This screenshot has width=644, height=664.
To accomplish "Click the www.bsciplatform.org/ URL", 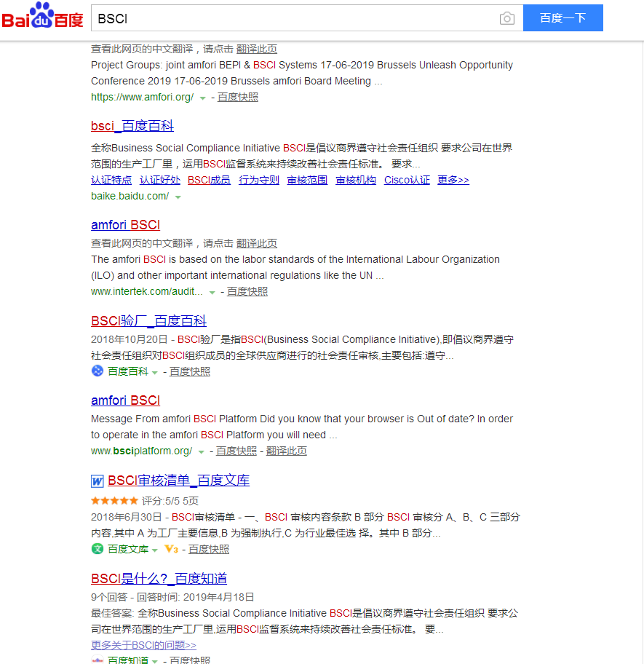I will [141, 451].
